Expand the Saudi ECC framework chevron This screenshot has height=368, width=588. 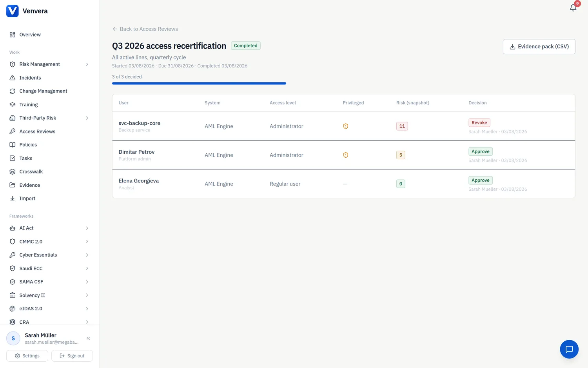click(x=87, y=269)
